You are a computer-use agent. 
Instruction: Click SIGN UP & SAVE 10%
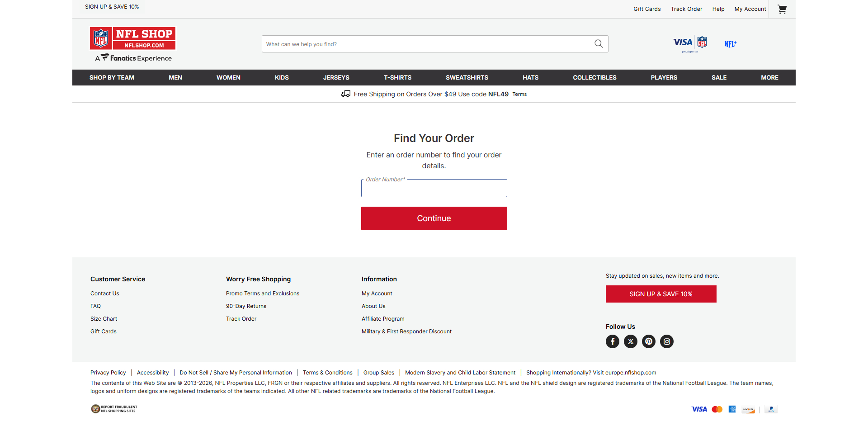tap(660, 294)
